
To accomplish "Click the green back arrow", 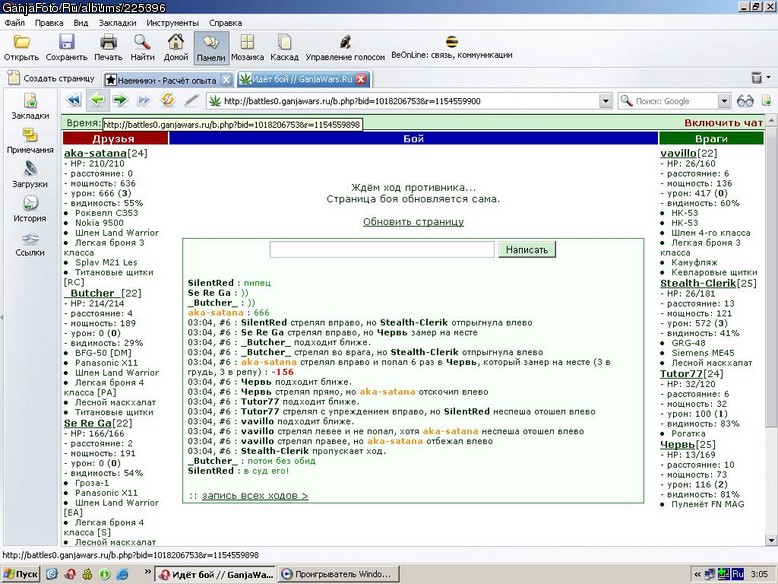I will pos(97,101).
